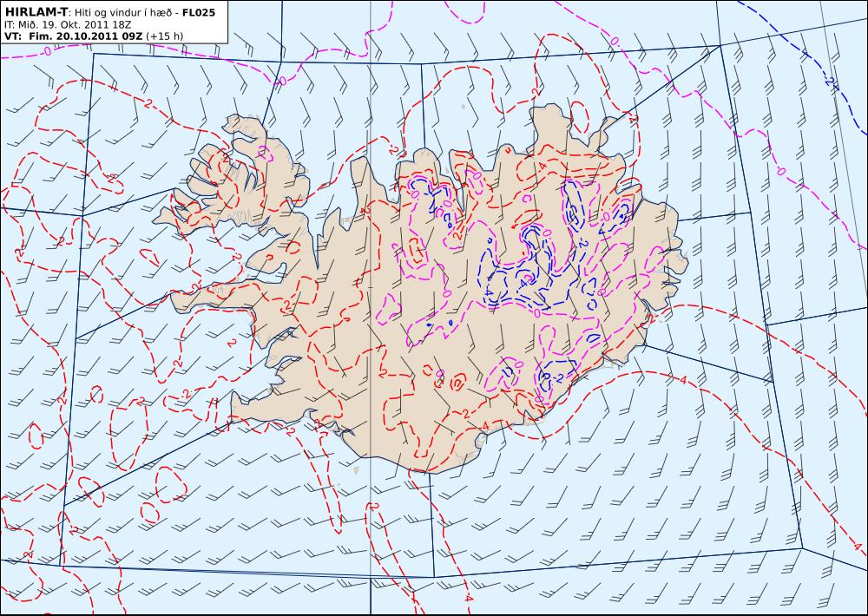The height and width of the screenshot is (616, 868).
Task: Click the red 4 isotherm label southeast of Iceland
Action: [x=683, y=380]
